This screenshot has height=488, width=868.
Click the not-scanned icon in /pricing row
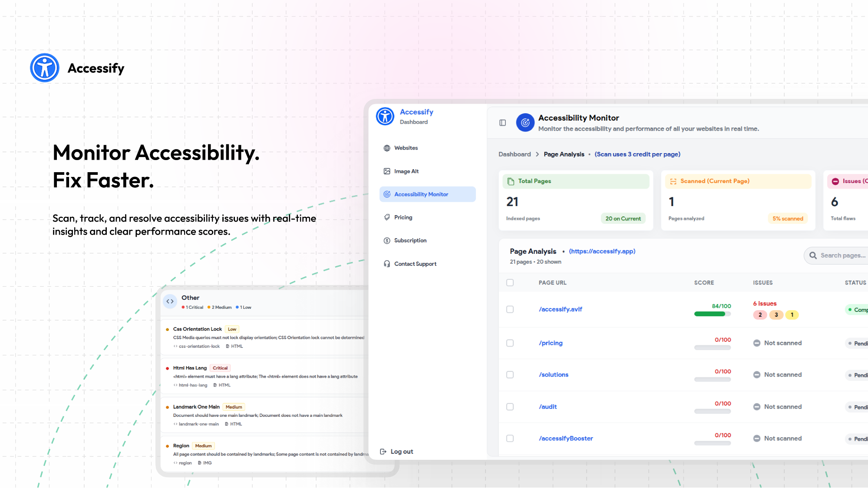coord(757,343)
